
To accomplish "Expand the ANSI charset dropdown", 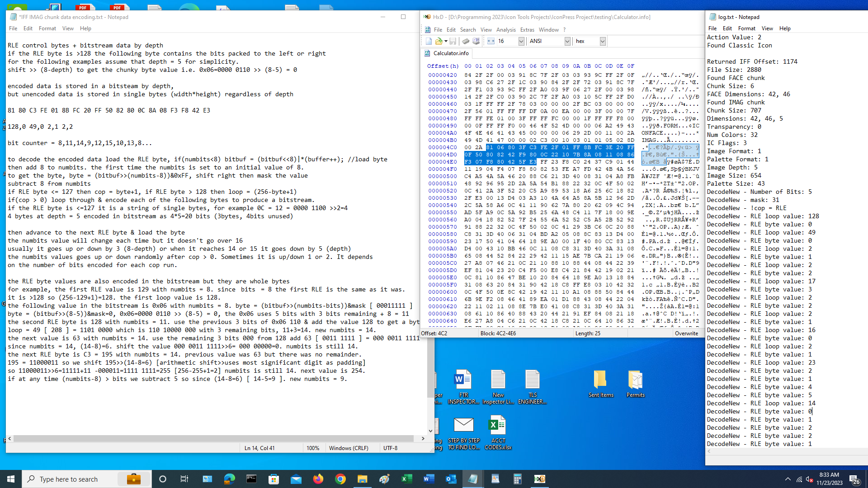I will coord(567,41).
